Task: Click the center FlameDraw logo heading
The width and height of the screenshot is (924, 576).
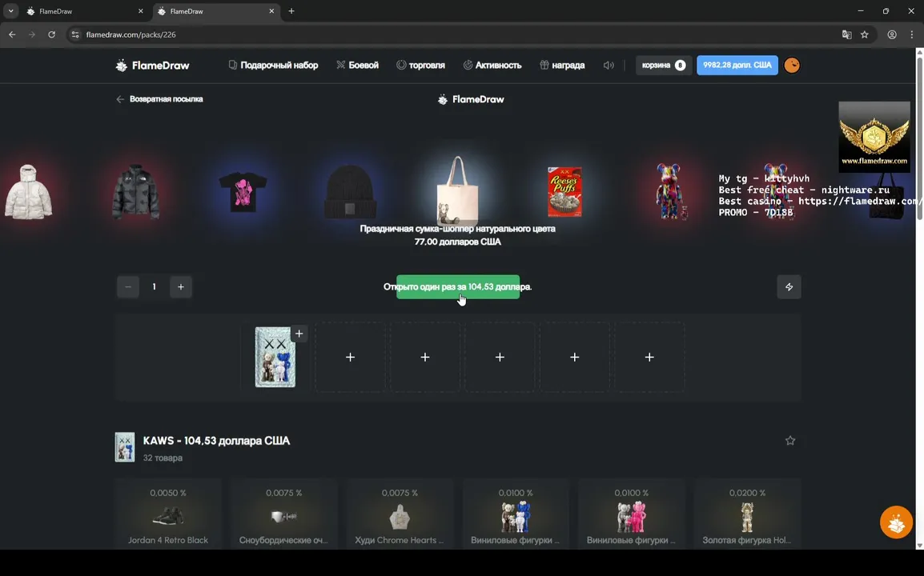Action: coord(471,99)
